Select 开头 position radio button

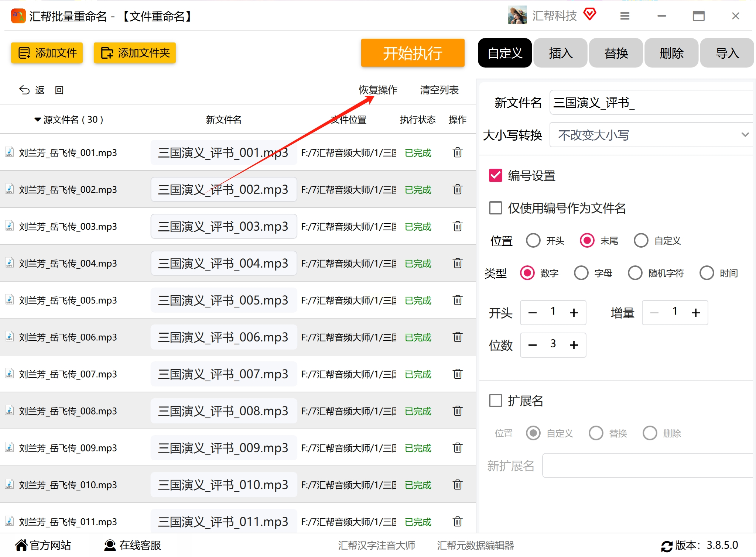(533, 241)
